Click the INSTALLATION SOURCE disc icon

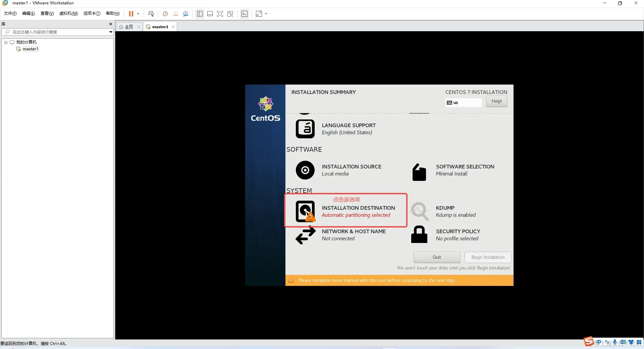pos(305,170)
